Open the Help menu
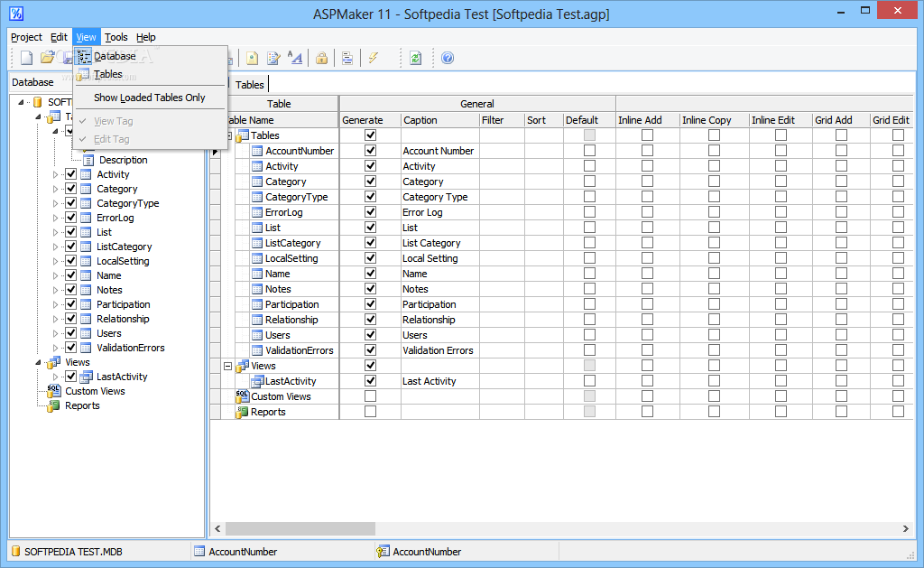This screenshot has width=924, height=568. [145, 37]
